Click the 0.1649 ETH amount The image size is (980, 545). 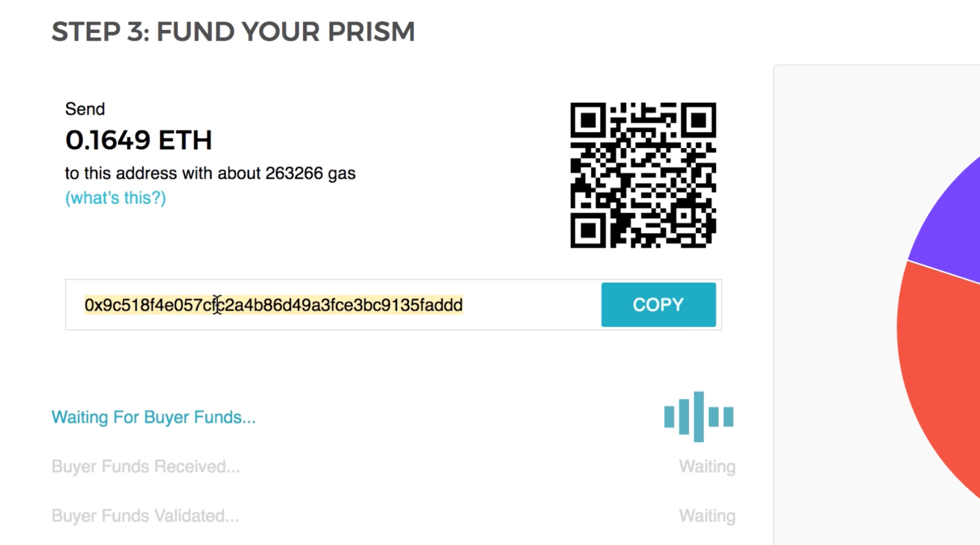click(139, 140)
